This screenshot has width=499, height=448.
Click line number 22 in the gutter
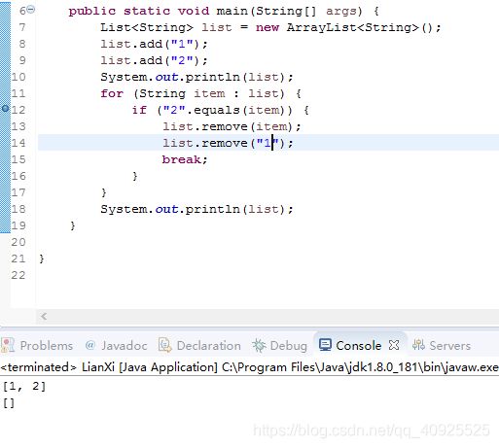[18, 275]
